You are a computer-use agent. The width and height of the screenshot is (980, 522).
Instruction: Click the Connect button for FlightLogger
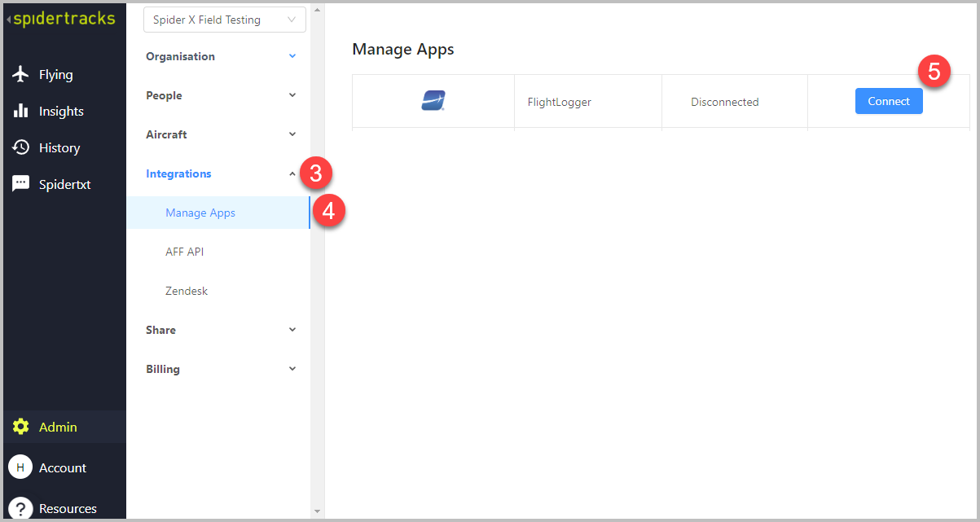click(889, 101)
